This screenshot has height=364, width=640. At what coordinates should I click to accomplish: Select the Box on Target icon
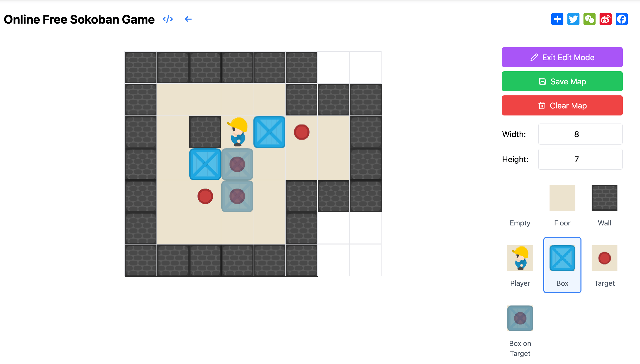tap(520, 318)
